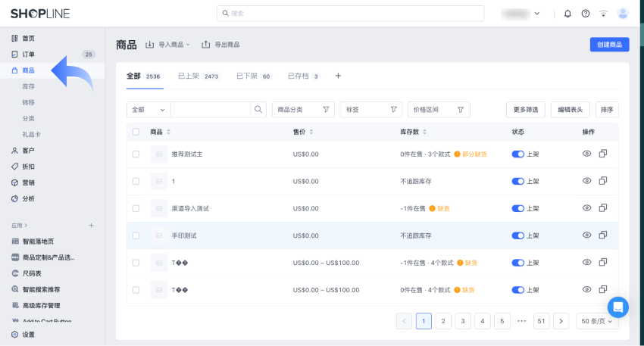The image size is (644, 346).
Task: Toggle 上架 switch for 渠道导入测试
Action: pyautogui.click(x=518, y=208)
